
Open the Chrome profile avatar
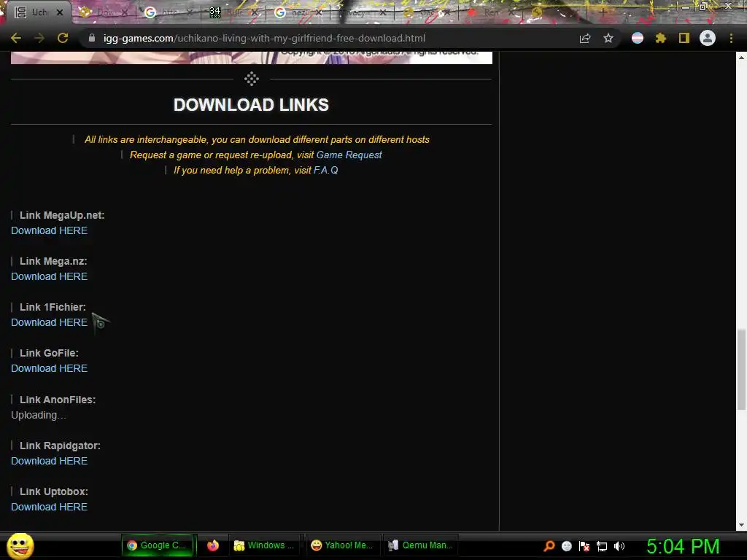708,38
